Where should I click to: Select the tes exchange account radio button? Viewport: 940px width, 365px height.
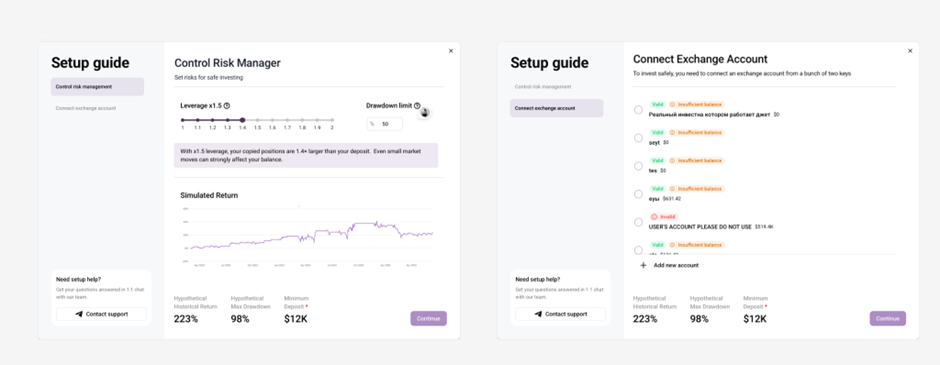coord(638,166)
